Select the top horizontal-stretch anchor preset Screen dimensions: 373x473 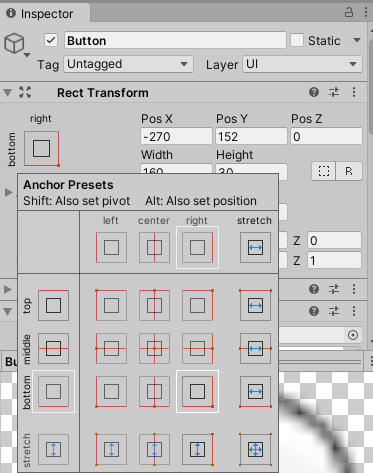click(255, 305)
